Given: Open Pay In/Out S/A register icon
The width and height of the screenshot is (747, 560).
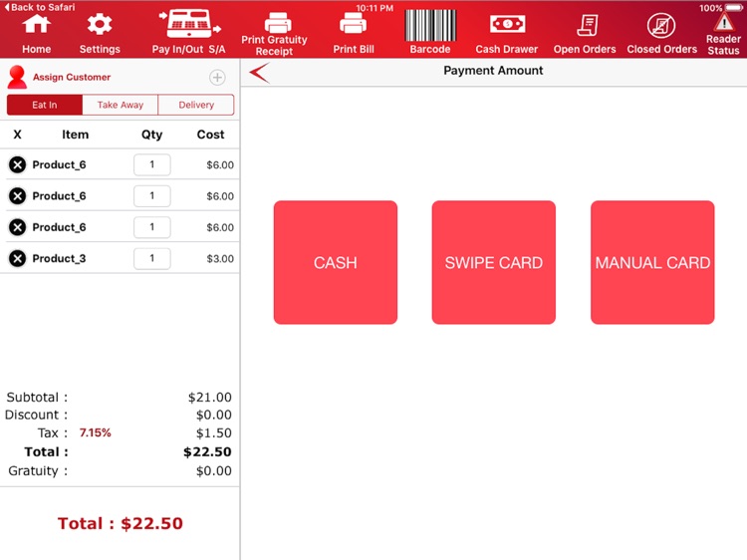Looking at the screenshot, I should (x=189, y=24).
